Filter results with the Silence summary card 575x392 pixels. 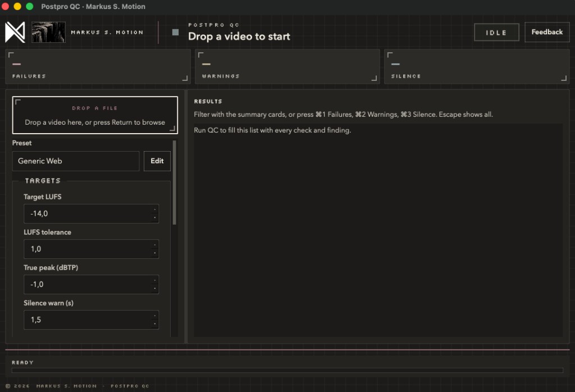(477, 67)
